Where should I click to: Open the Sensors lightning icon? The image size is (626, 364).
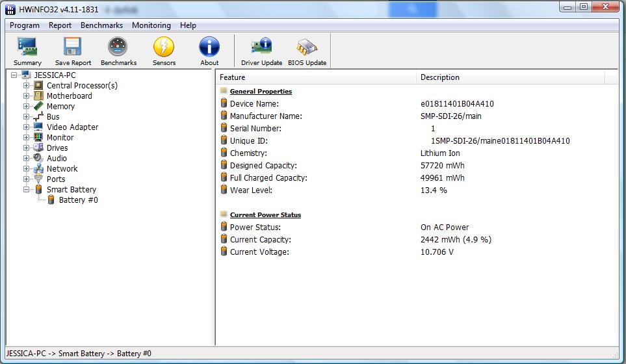pos(164,51)
